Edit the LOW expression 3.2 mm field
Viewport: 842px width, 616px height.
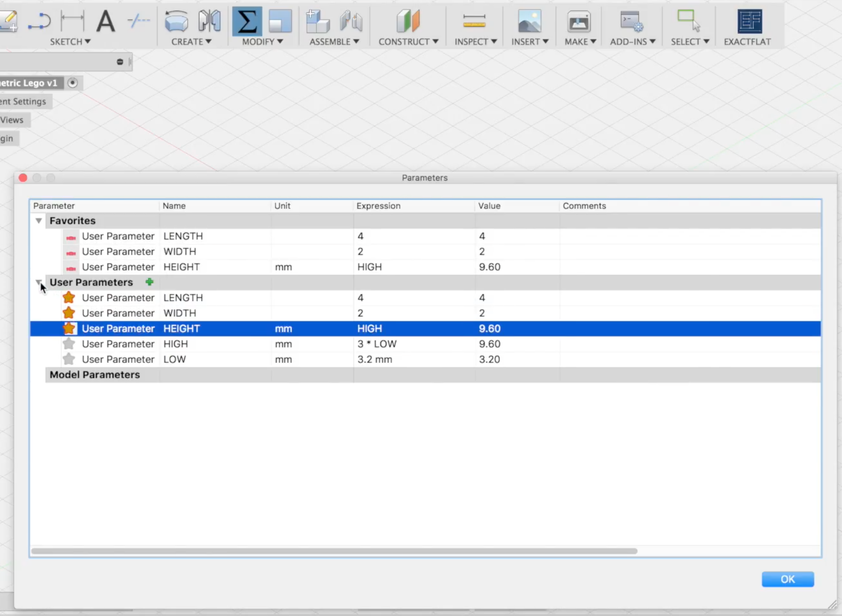[x=375, y=359]
